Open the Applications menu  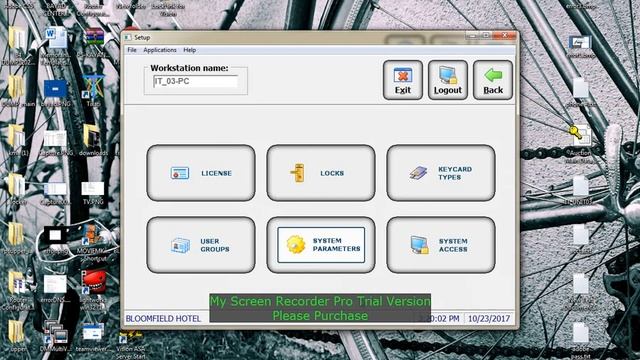[x=160, y=50]
